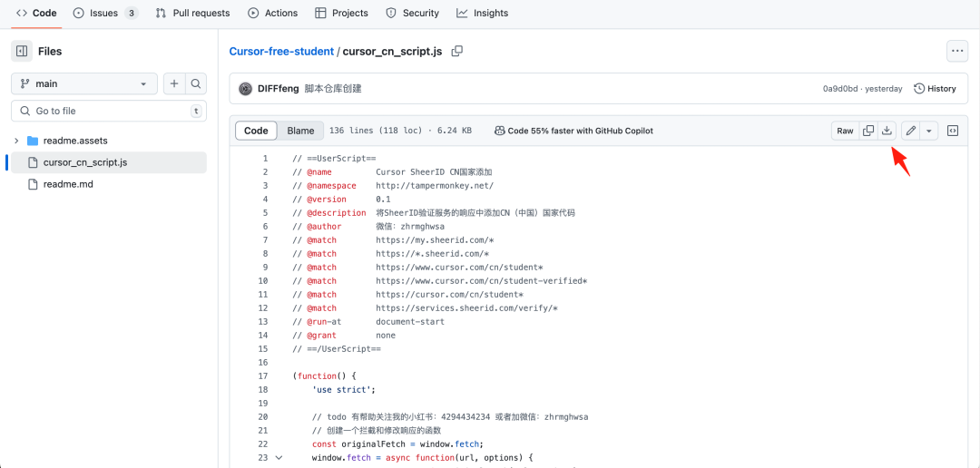Screen dimensions: 980x468
Task: Switch to the Code repository tab
Action: [36, 13]
